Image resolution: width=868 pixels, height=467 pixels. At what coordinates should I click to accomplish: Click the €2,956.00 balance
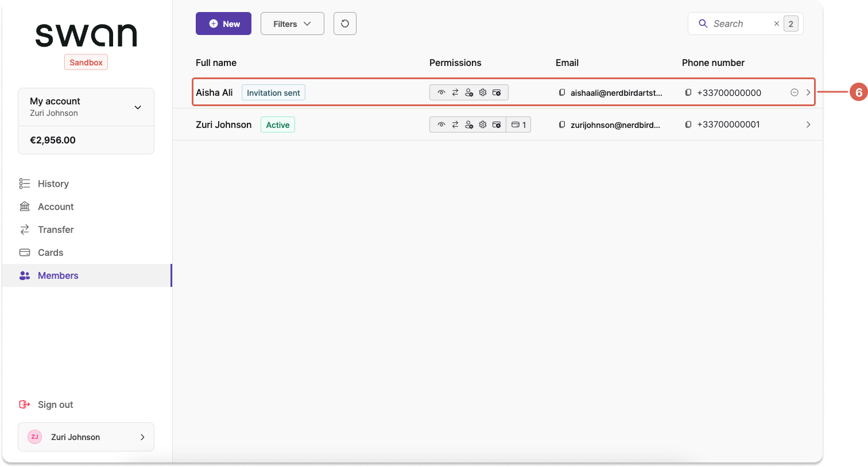(53, 140)
